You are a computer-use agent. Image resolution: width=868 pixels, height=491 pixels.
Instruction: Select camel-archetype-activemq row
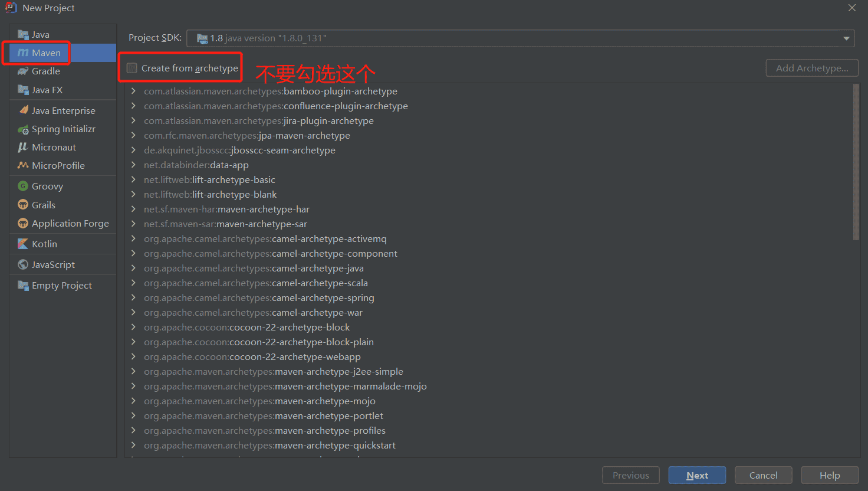489,238
